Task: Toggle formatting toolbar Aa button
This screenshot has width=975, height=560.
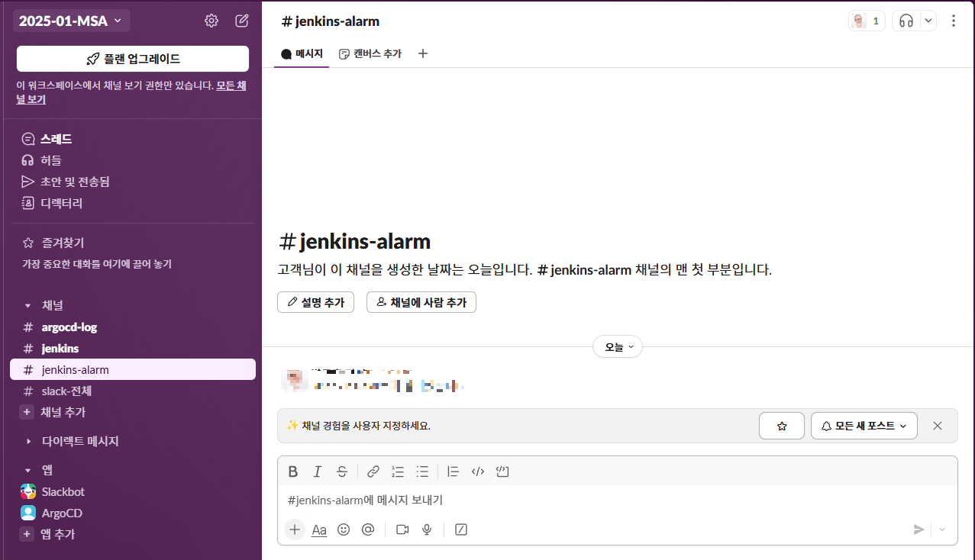Action: pos(319,529)
